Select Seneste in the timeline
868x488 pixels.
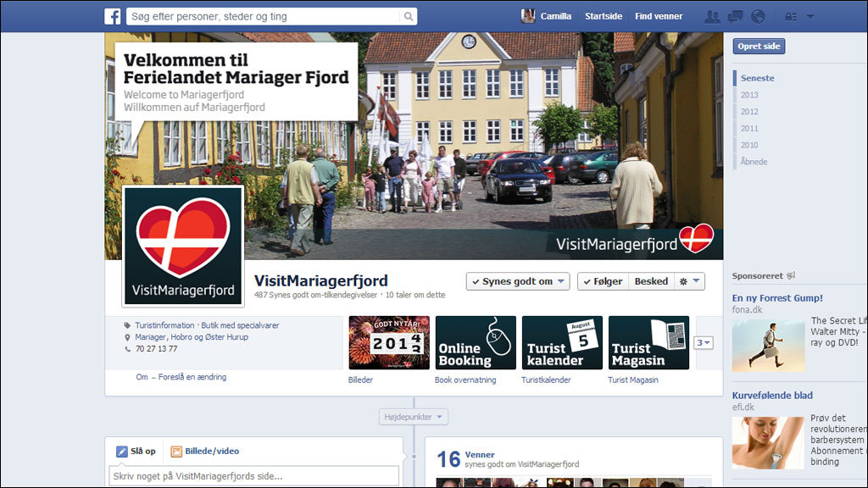757,78
